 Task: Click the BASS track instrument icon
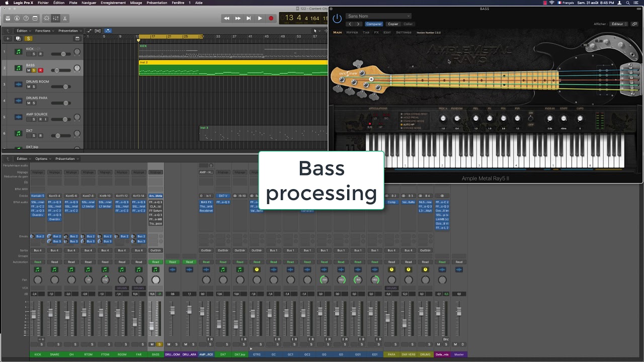click(x=19, y=68)
